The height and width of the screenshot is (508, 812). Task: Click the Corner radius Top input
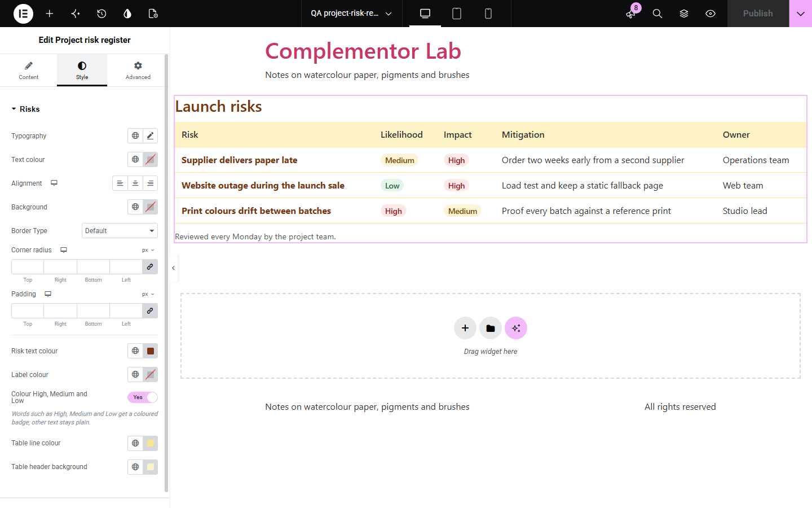click(x=28, y=266)
